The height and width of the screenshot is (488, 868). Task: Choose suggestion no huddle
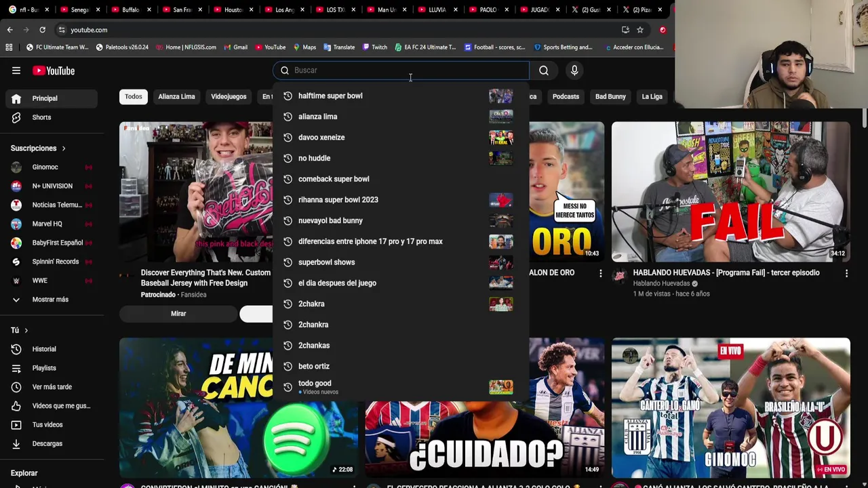pos(400,158)
